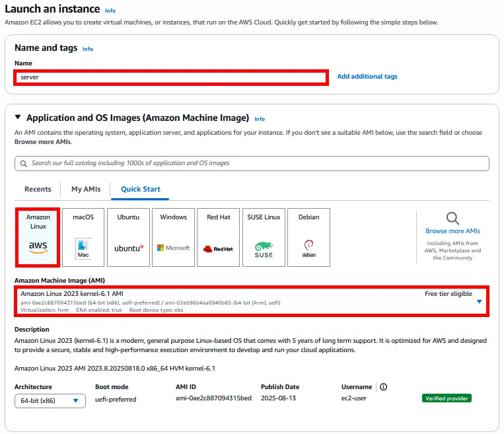Open Info link beside Name and tags
This screenshot has height=434, width=504.
[x=88, y=49]
